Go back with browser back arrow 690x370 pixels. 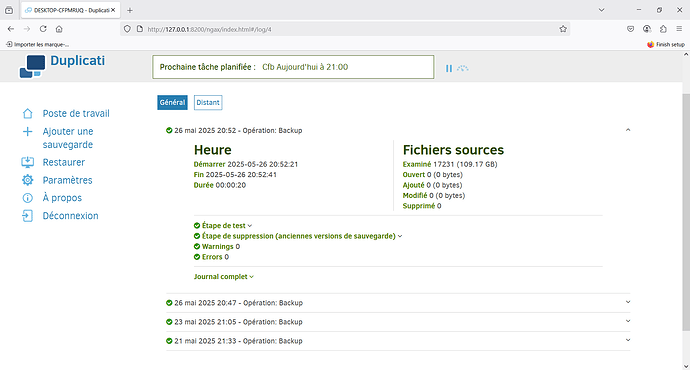click(11, 29)
